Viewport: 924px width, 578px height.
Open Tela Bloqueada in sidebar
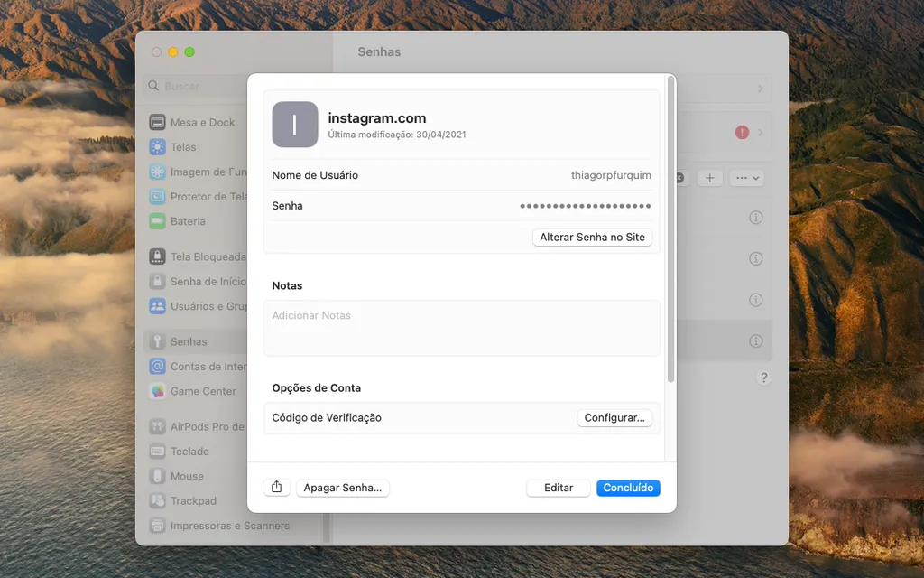tap(198, 257)
